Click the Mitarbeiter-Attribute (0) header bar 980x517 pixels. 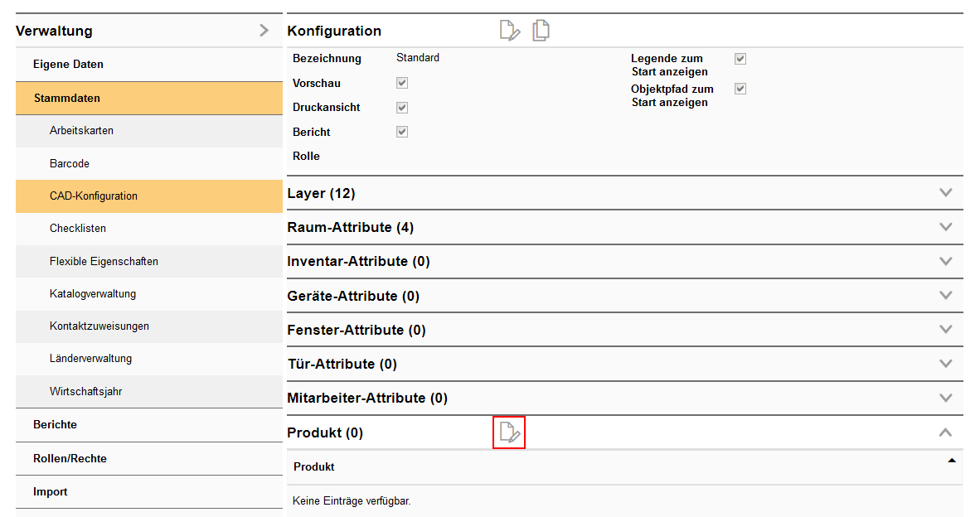(367, 398)
